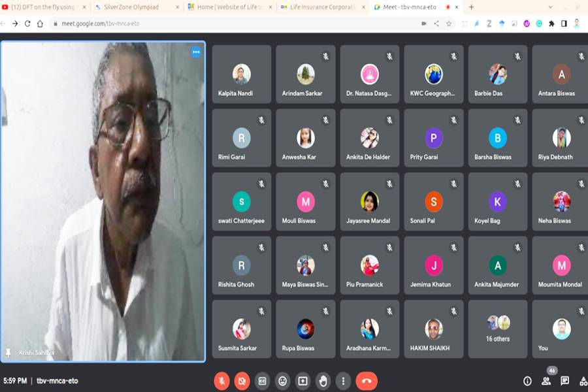Raise hand in the meeting
The image size is (588, 392).
point(323,381)
